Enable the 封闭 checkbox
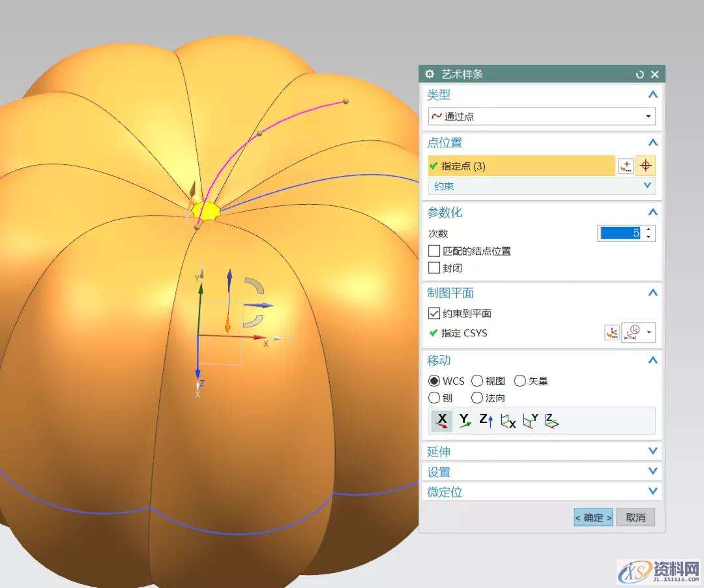Screen dimensions: 704x588 (435, 267)
